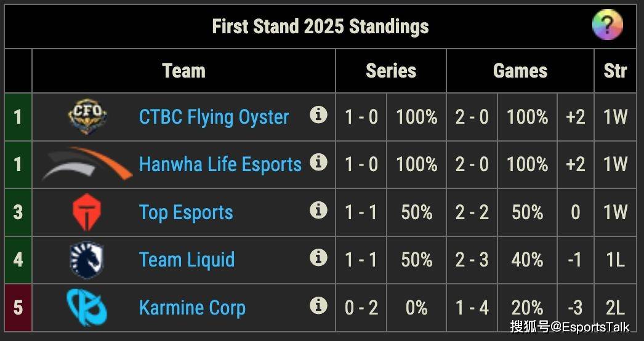Click the red Top Esports logo
Image resolution: width=644 pixels, height=341 pixels.
87,212
